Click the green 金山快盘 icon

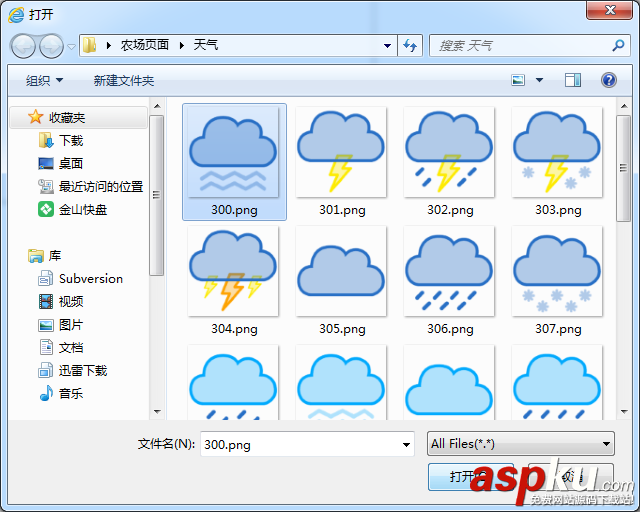point(46,209)
